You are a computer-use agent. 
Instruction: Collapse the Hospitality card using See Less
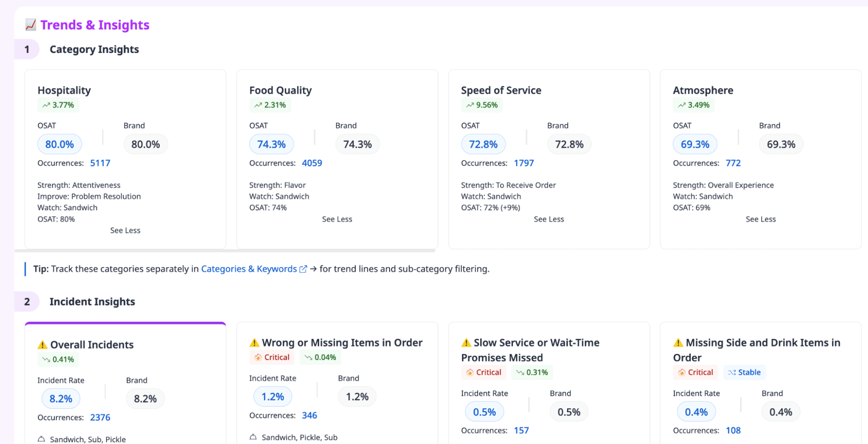coord(125,230)
